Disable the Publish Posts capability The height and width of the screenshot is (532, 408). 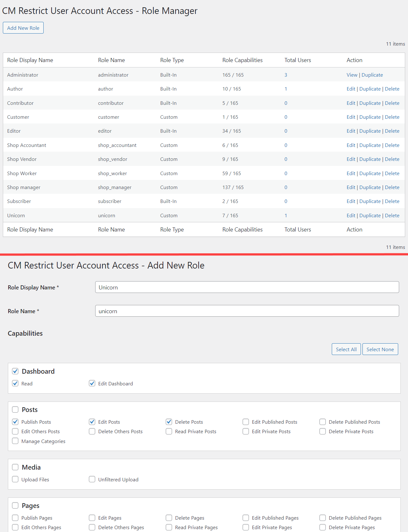(x=15, y=422)
